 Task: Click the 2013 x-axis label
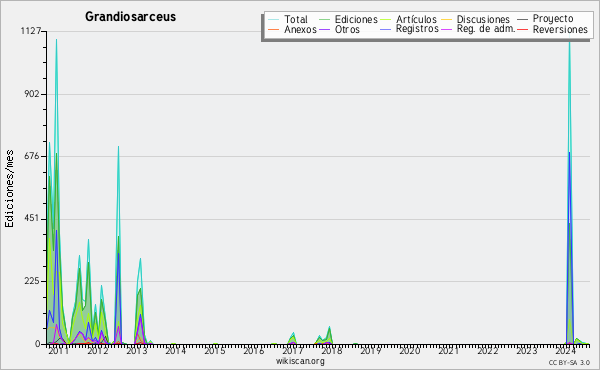pyautogui.click(x=137, y=351)
